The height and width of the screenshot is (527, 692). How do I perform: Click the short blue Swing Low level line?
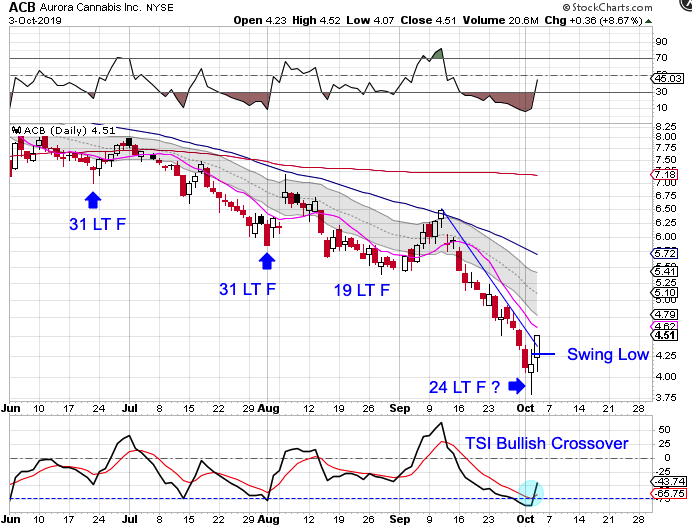[x=544, y=354]
